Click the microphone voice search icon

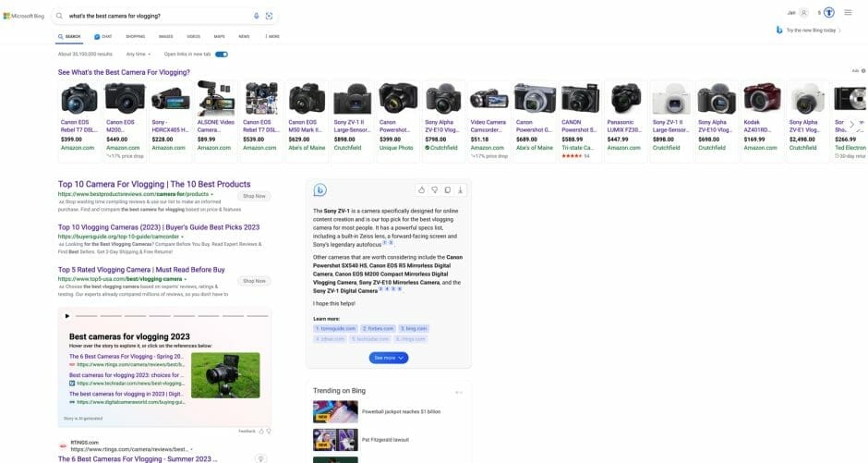(257, 16)
